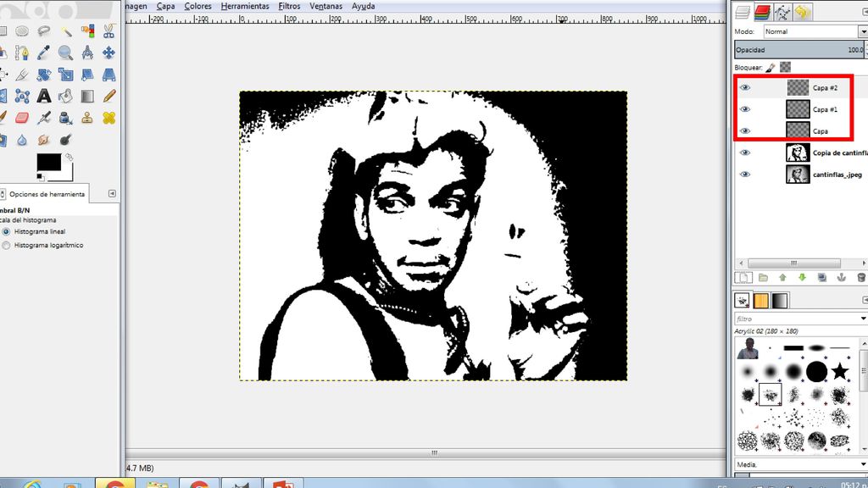Open the tool options tab menu arrow
This screenshot has height=488, width=868.
[x=113, y=194]
